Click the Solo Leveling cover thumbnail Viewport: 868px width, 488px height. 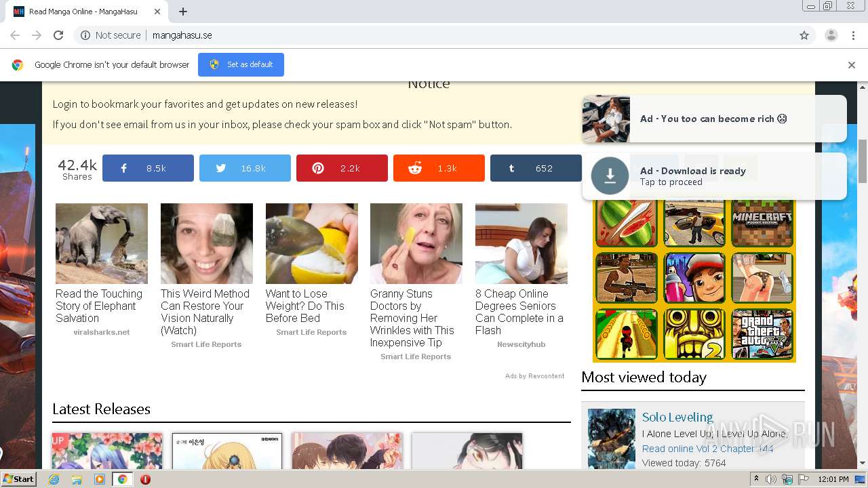coord(612,439)
